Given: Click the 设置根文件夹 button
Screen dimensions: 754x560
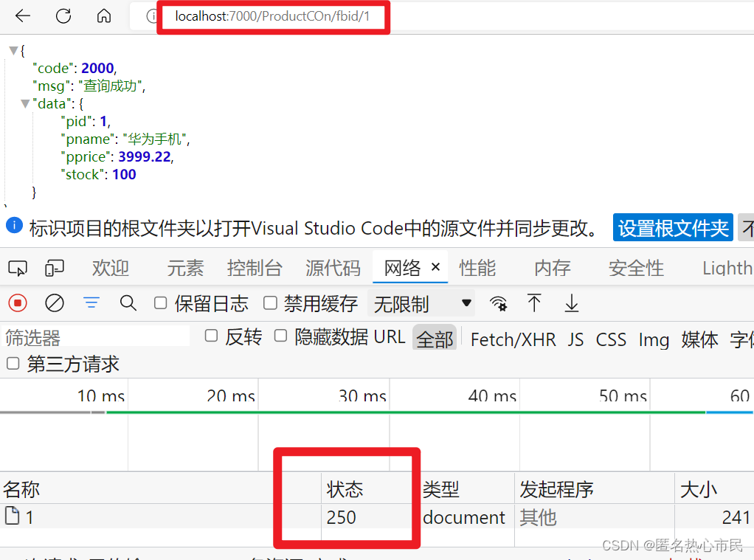Looking at the screenshot, I should pos(672,228).
